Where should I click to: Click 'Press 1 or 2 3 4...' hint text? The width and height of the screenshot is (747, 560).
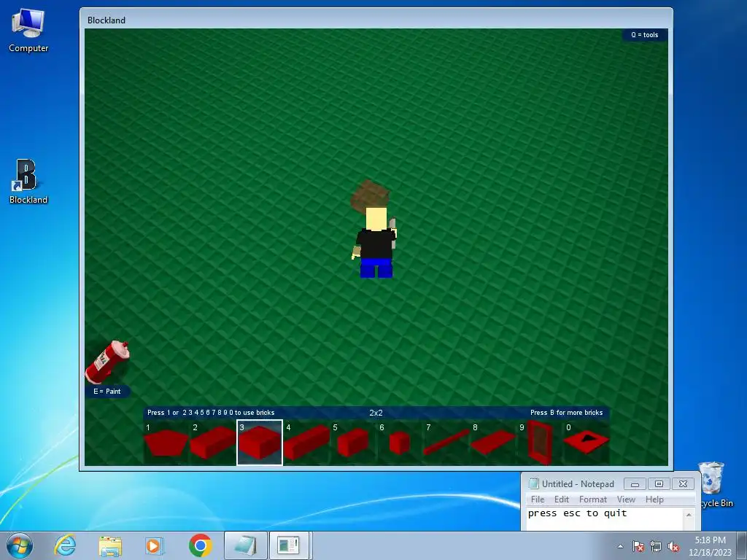pyautogui.click(x=211, y=413)
